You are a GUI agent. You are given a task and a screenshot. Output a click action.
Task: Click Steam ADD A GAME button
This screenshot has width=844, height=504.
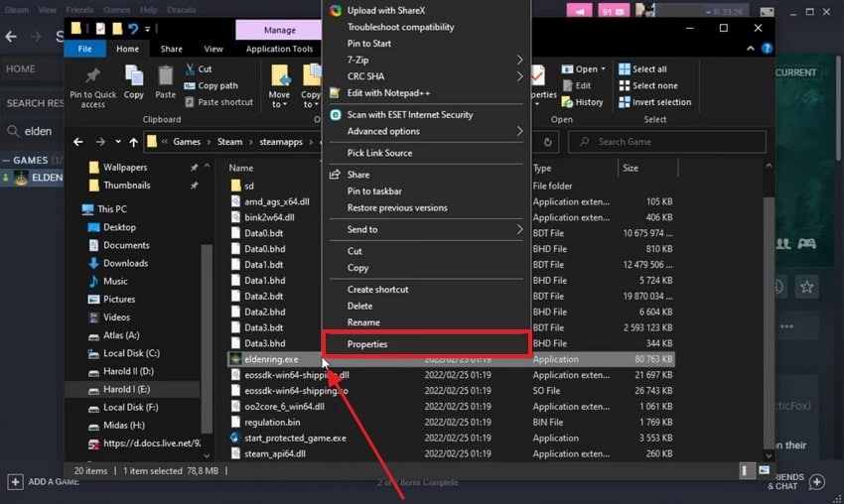pos(43,481)
